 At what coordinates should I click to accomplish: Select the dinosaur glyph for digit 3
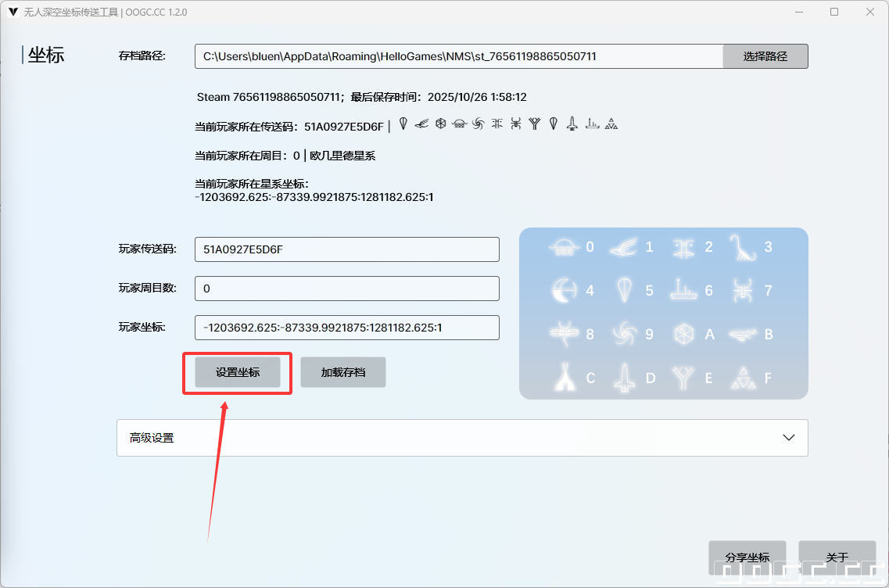click(x=743, y=247)
